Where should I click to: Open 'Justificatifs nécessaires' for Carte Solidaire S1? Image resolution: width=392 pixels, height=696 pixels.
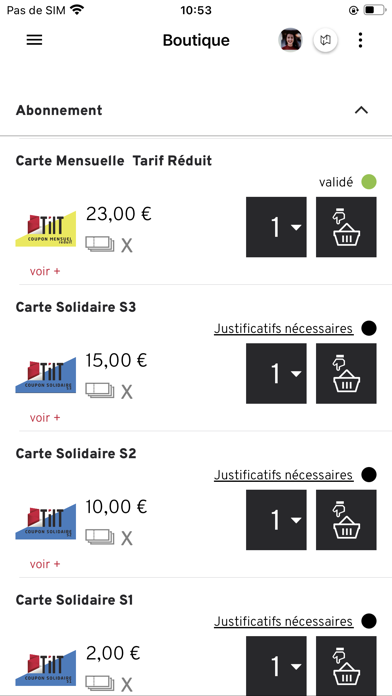[284, 621]
